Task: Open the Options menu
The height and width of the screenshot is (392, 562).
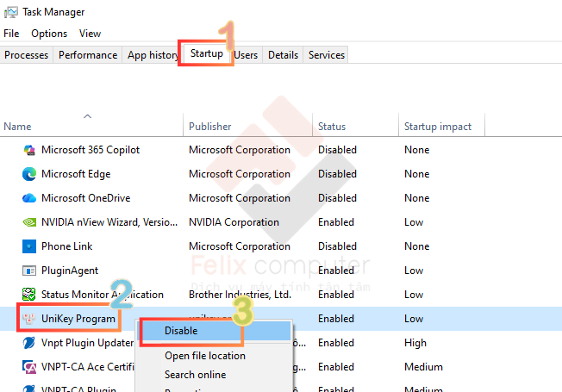Action: (x=49, y=34)
